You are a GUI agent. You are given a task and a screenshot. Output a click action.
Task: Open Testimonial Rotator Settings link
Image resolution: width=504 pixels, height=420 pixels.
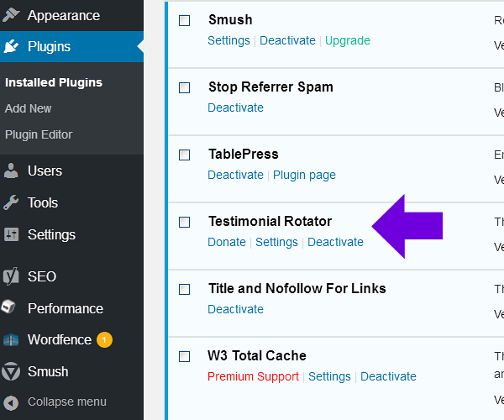click(x=276, y=242)
